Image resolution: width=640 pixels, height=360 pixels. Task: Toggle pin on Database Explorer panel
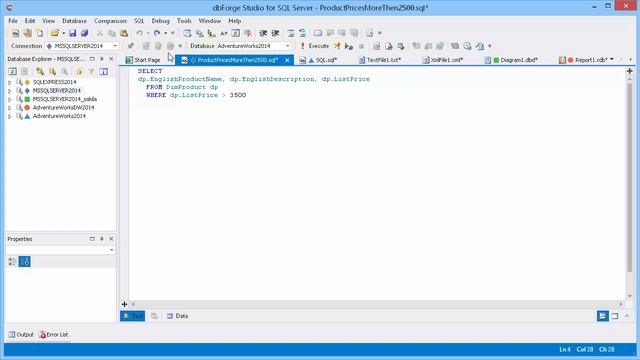(102, 59)
